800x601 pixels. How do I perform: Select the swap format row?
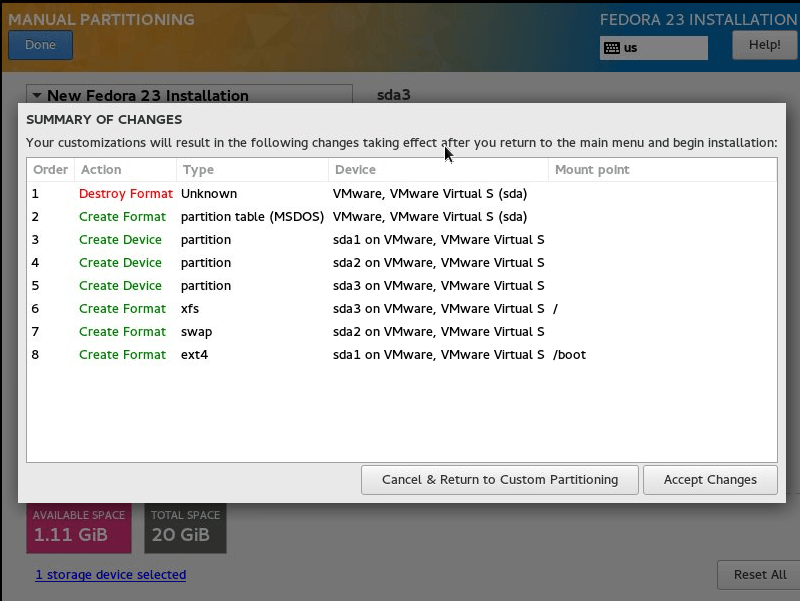point(402,331)
